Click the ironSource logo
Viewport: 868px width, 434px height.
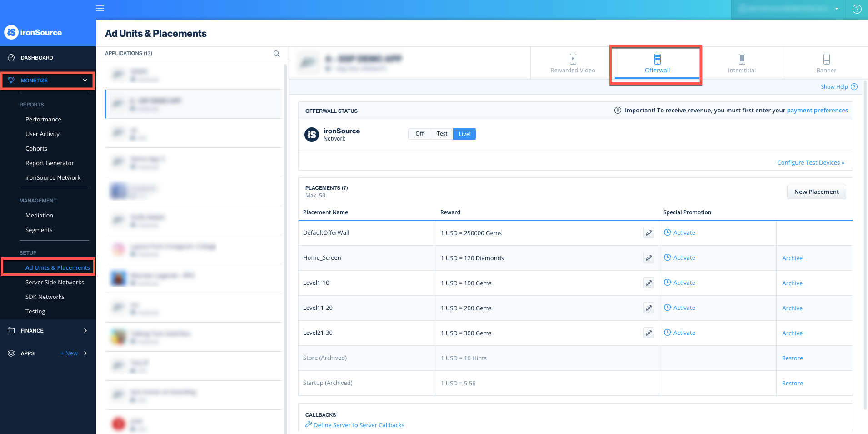click(x=32, y=32)
